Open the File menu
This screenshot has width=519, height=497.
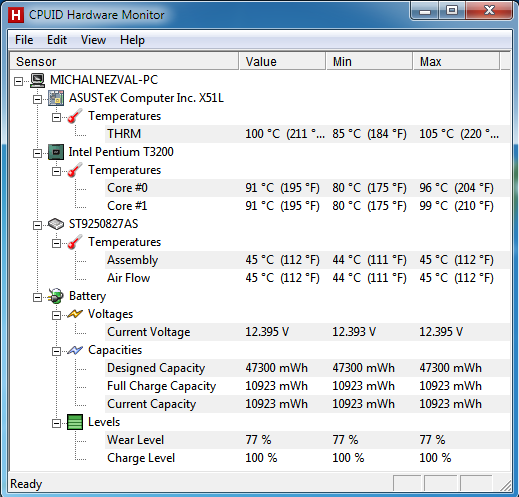(x=24, y=40)
